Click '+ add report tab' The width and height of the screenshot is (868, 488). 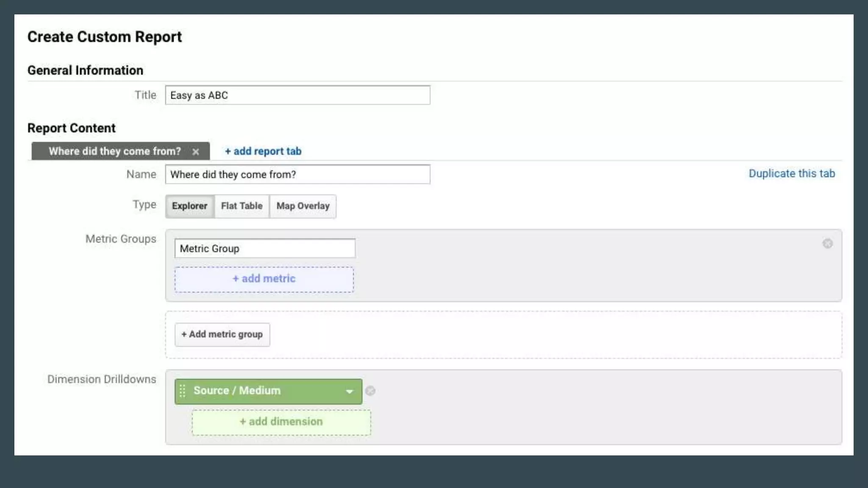coord(263,151)
